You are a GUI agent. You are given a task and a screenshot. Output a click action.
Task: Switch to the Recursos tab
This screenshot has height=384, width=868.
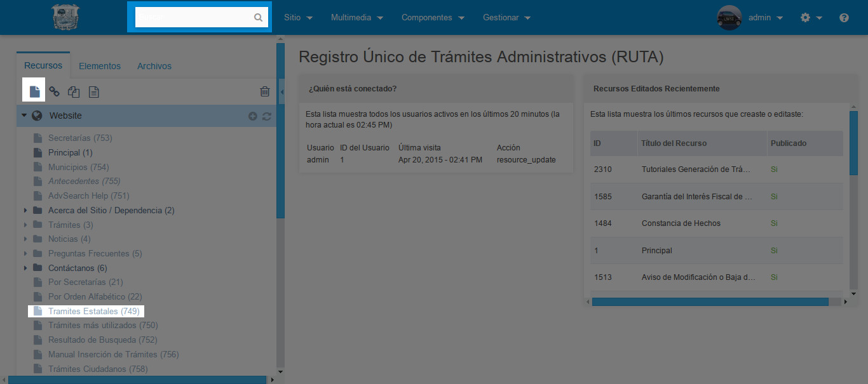point(43,65)
